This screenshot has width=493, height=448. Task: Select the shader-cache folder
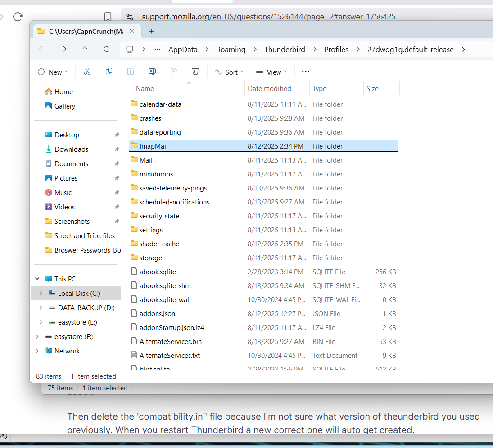159,244
